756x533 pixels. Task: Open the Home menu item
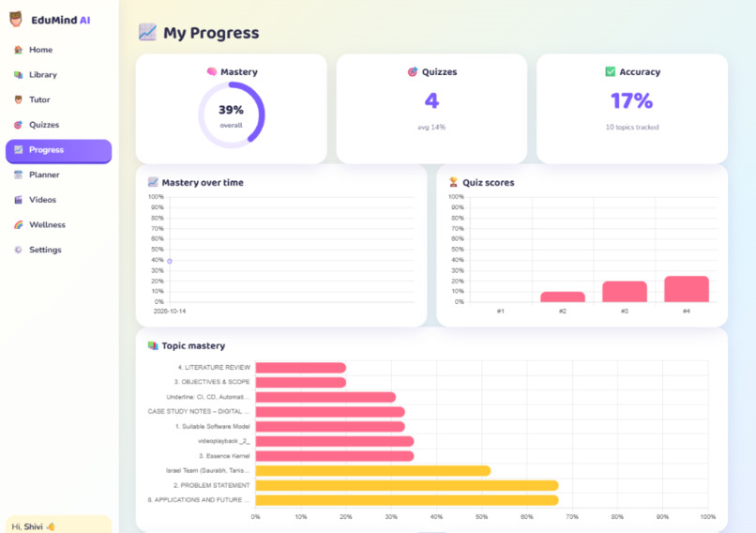(59, 50)
